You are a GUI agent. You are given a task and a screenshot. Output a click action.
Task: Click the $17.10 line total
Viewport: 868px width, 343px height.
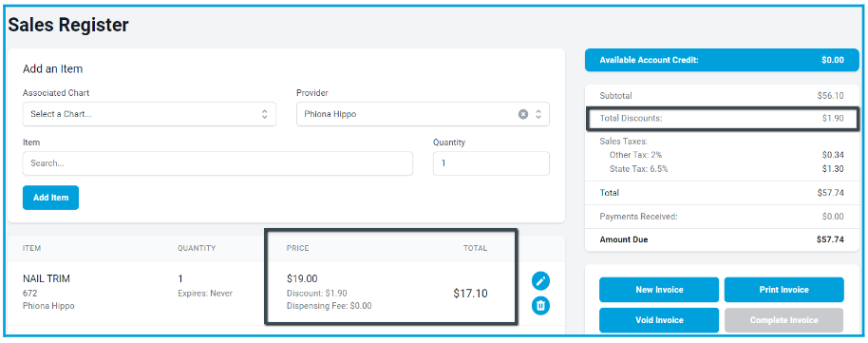coord(470,294)
